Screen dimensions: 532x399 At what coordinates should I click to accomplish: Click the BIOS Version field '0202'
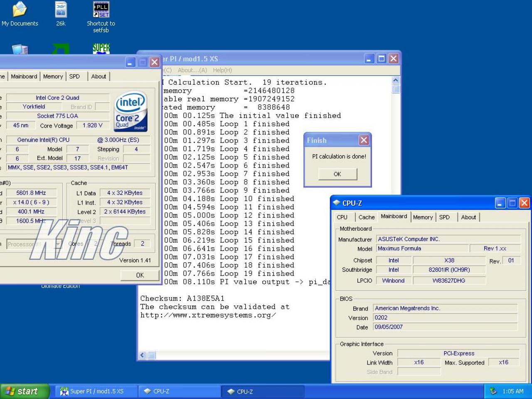[x=446, y=318]
